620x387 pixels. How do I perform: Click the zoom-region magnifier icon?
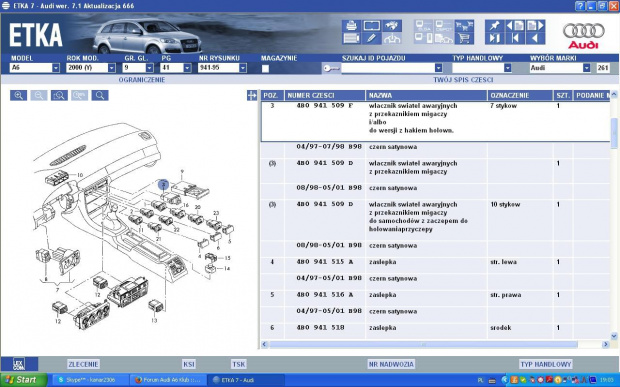[x=59, y=95]
